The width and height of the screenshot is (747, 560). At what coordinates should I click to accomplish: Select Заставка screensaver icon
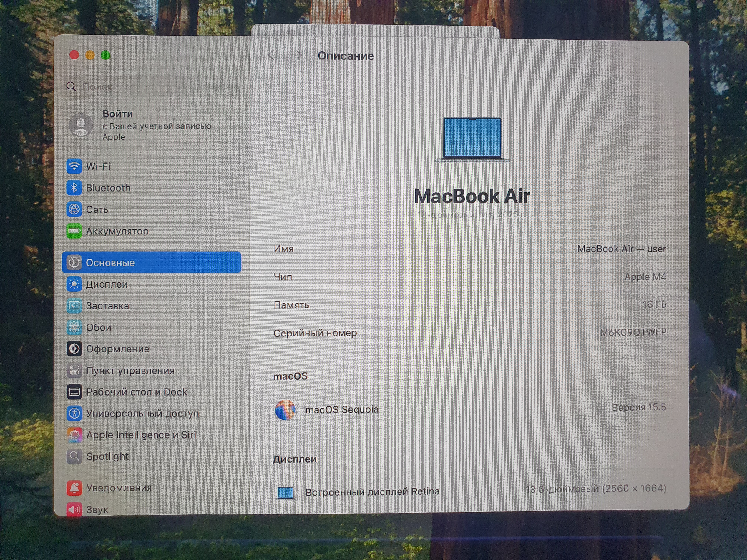coord(74,306)
